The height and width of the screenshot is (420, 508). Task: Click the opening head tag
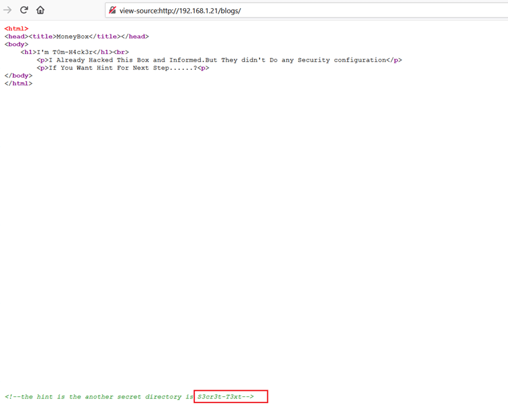(16, 37)
